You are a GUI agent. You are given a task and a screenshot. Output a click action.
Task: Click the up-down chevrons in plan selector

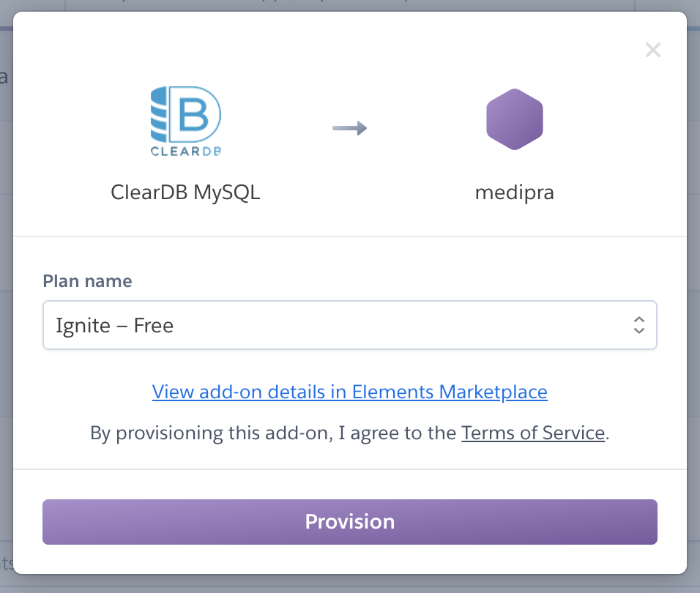click(638, 325)
